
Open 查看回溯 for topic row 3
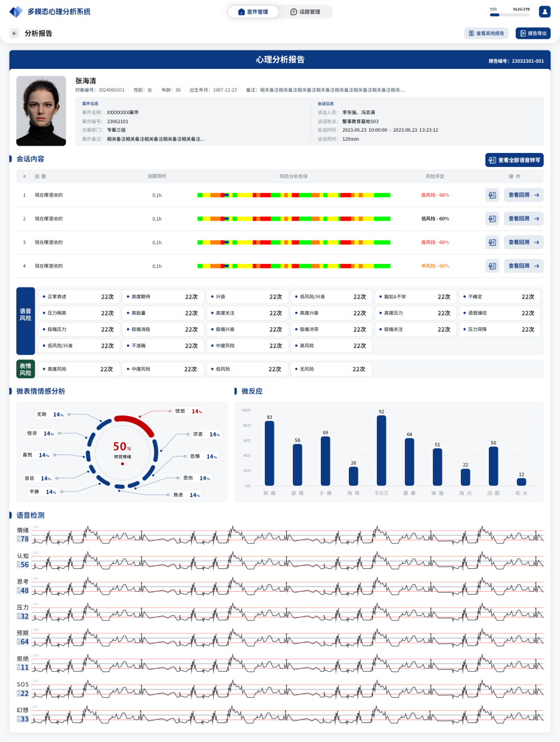tap(523, 243)
